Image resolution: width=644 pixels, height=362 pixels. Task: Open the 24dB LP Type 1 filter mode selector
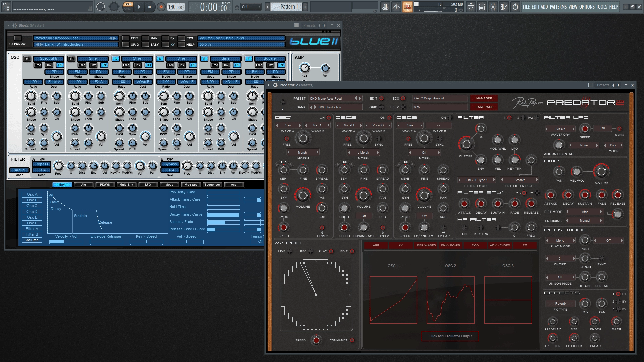pos(476,180)
